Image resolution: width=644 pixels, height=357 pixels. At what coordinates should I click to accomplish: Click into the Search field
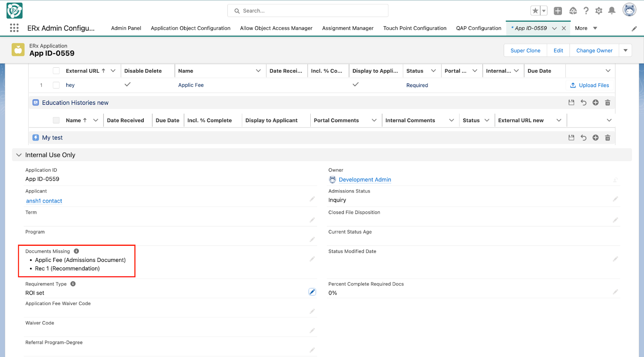pos(308,11)
